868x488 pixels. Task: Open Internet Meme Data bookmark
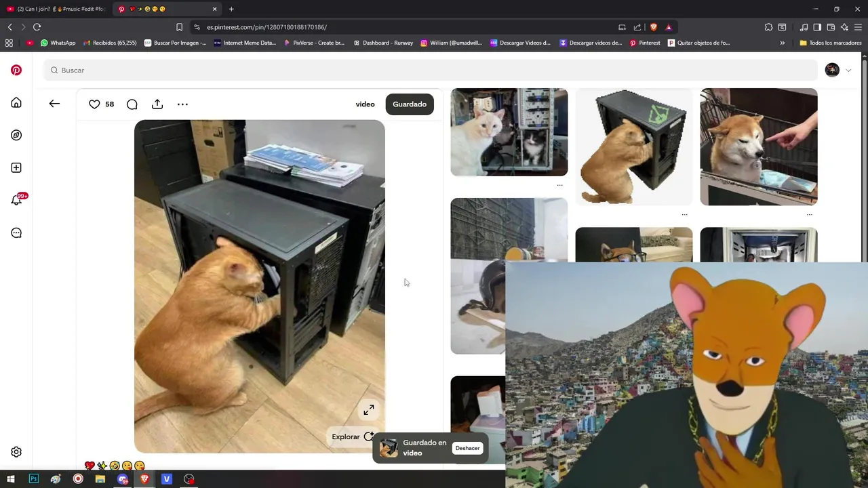(x=245, y=43)
